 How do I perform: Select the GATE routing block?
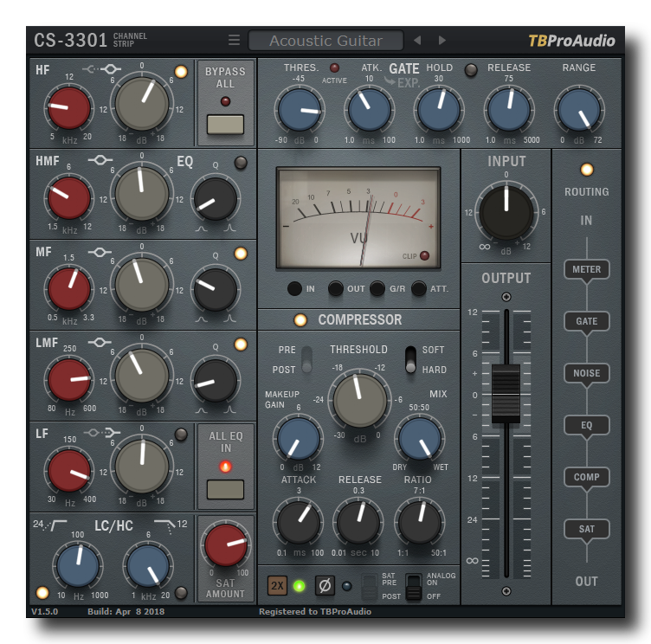pyautogui.click(x=586, y=321)
